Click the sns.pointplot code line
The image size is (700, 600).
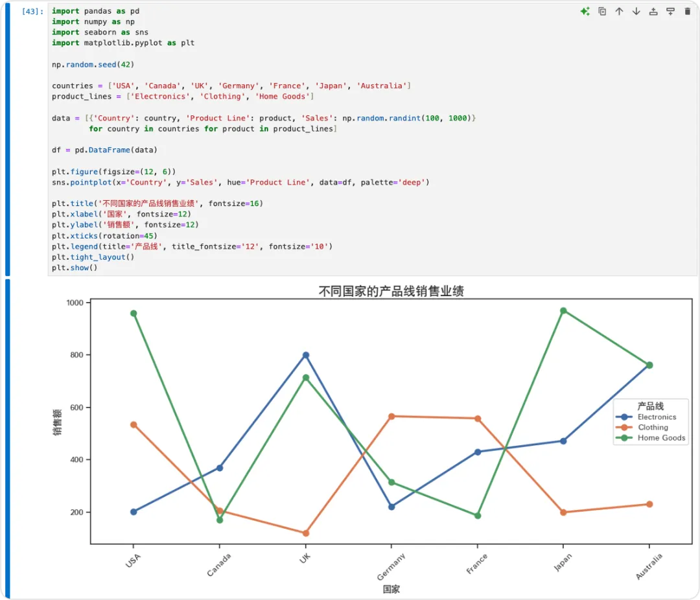240,182
